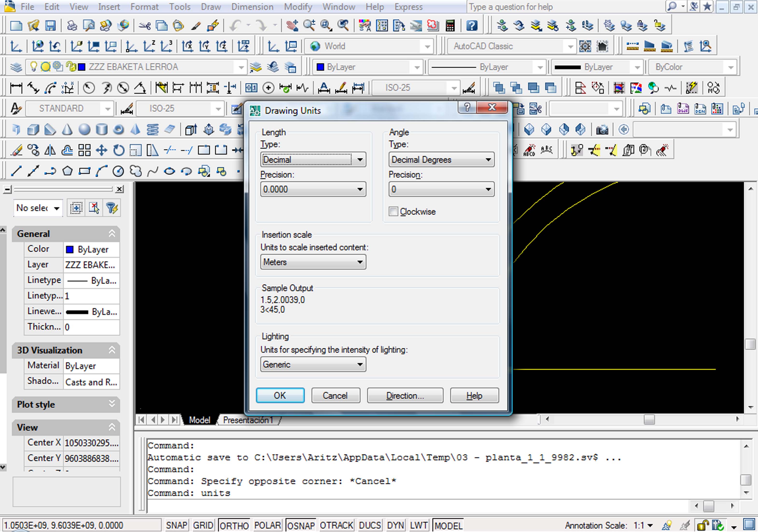This screenshot has width=758, height=532.
Task: Enable the Clockwise angle checkbox
Action: tap(393, 211)
